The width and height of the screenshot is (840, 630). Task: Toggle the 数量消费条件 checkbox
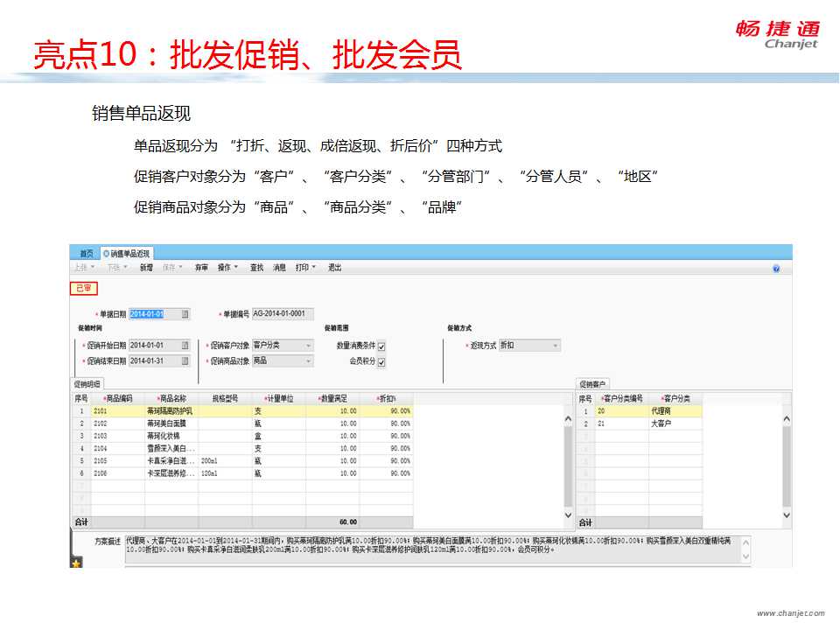point(381,346)
